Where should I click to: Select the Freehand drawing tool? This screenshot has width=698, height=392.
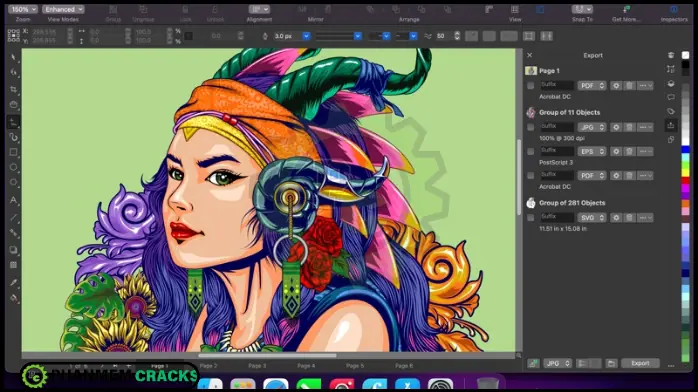[x=13, y=122]
